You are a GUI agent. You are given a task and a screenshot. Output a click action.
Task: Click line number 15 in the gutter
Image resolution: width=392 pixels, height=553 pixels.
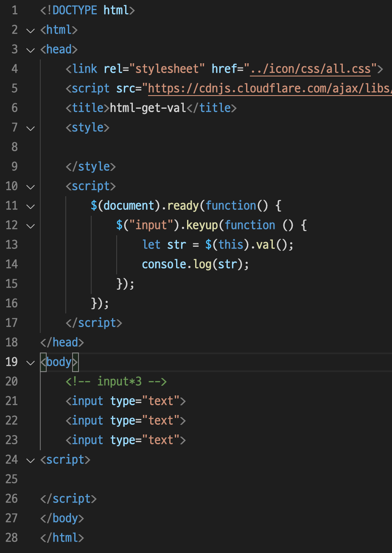[x=12, y=284]
